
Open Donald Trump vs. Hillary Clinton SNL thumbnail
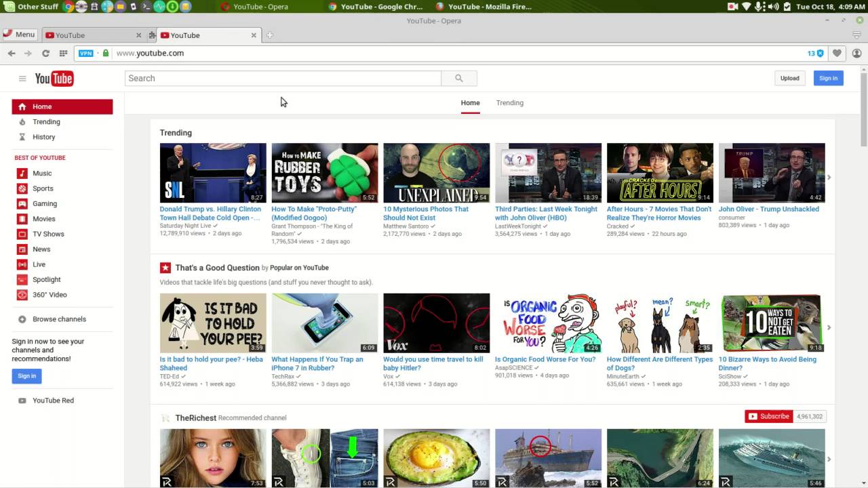[x=213, y=173]
